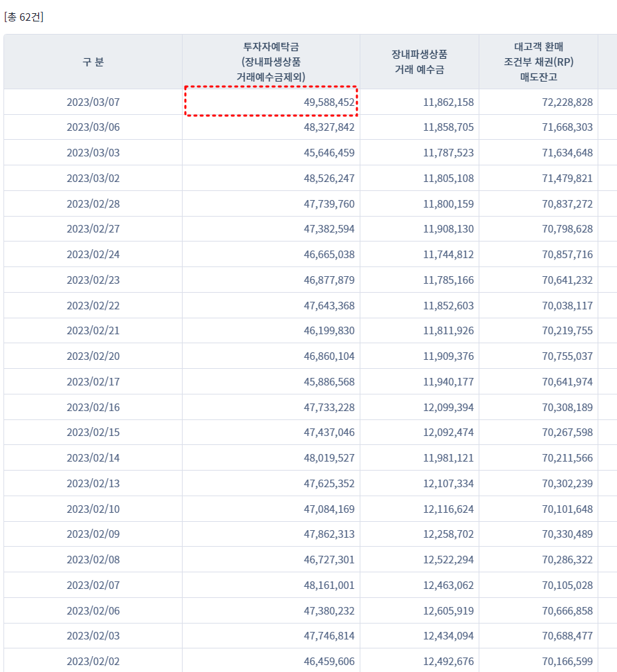Click deposit value 46,860,104 for 2023/02/20

tap(329, 356)
